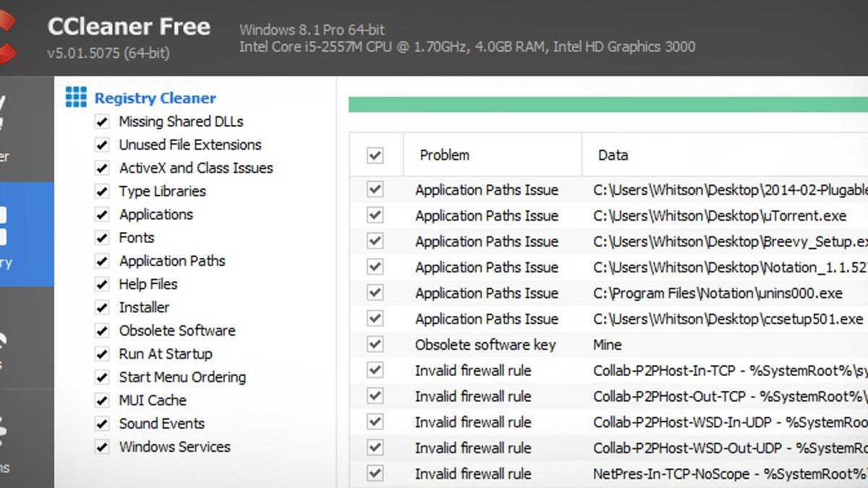The height and width of the screenshot is (488, 868).
Task: Toggle the Applications checkbox
Action: [x=102, y=215]
